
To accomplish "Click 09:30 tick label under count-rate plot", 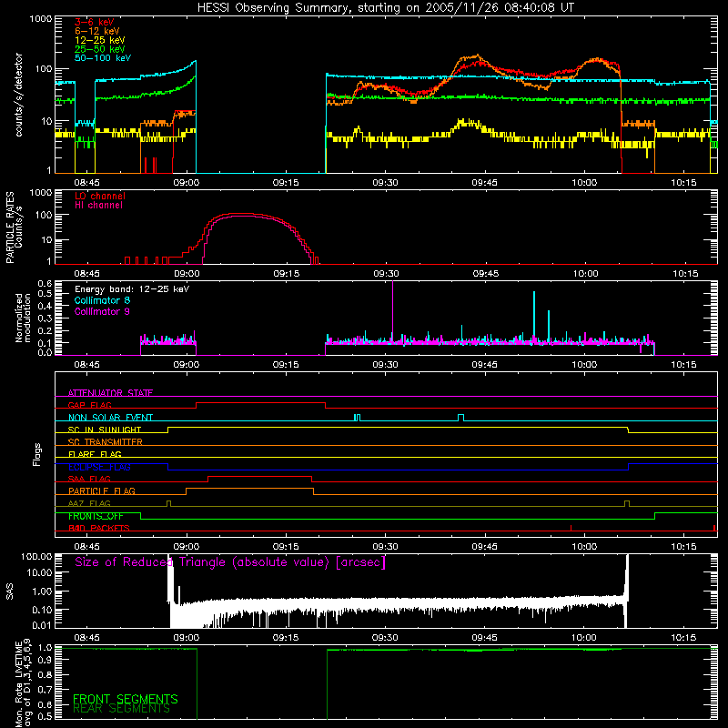I will 385,183.
